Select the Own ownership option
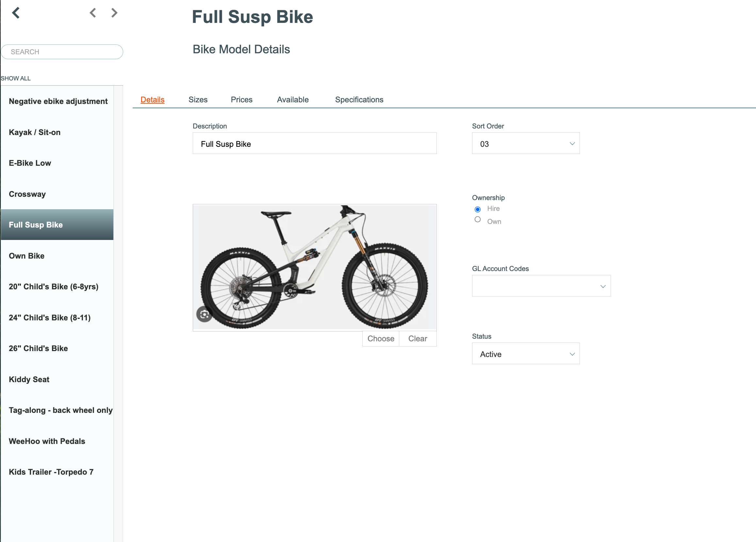The image size is (756, 542). pos(477,219)
